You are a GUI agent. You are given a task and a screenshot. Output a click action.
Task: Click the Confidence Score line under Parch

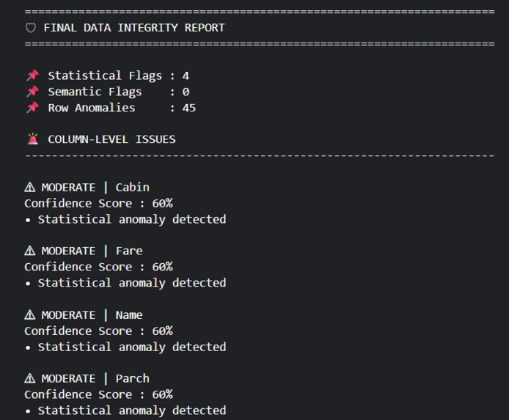(x=99, y=394)
